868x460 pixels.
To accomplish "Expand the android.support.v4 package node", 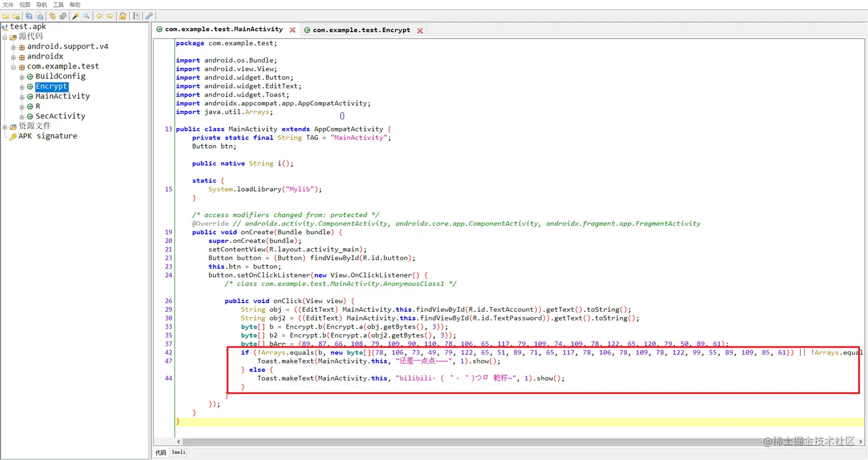I will [14, 47].
